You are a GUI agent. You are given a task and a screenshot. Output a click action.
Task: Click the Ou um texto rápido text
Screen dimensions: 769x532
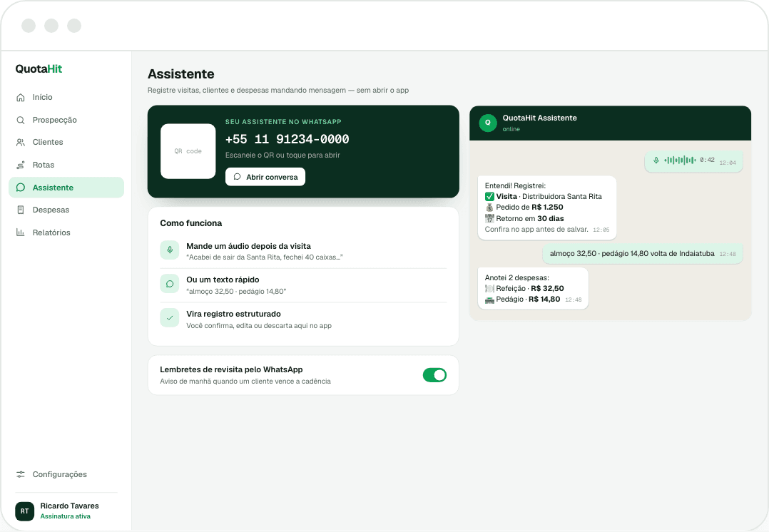[223, 280]
